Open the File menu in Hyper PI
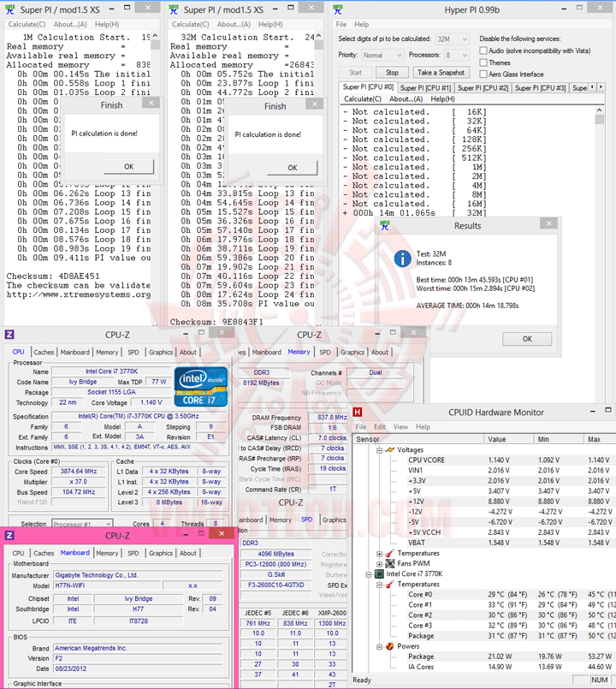The height and width of the screenshot is (689, 616). 341,24
